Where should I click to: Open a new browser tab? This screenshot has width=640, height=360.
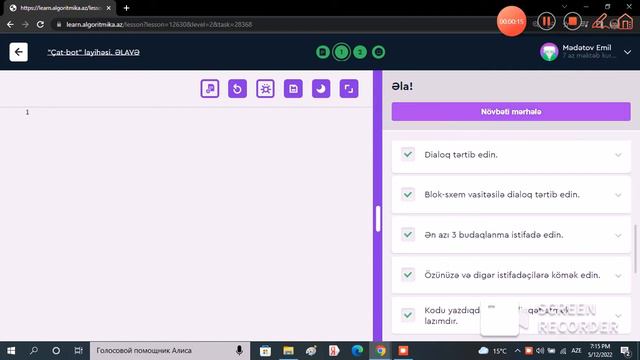pyautogui.click(x=127, y=8)
